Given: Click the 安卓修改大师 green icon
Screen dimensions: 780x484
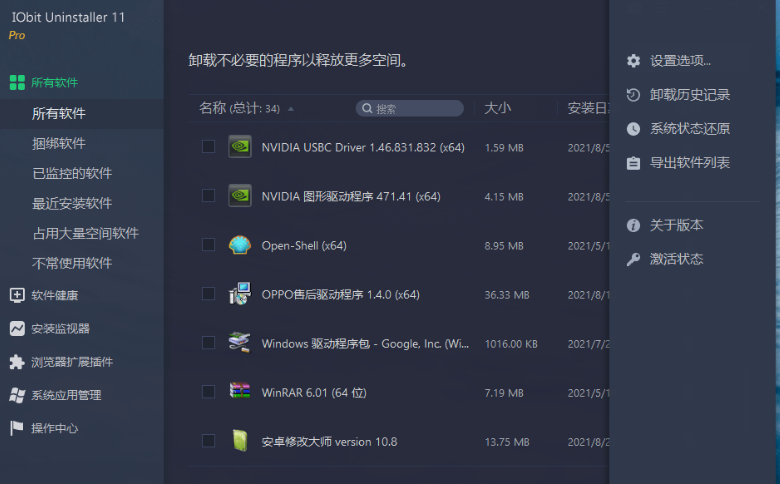Looking at the screenshot, I should 239,440.
